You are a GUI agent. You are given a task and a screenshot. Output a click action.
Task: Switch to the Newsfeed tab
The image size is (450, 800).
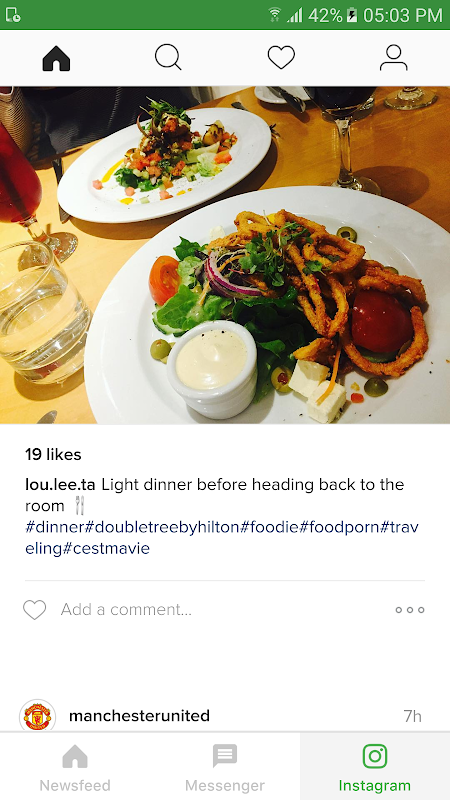click(x=75, y=766)
